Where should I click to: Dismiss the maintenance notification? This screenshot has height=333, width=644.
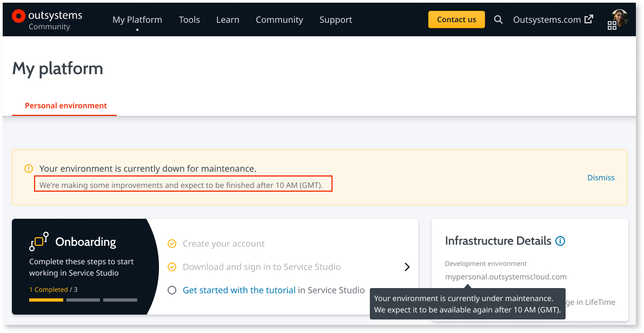click(601, 177)
